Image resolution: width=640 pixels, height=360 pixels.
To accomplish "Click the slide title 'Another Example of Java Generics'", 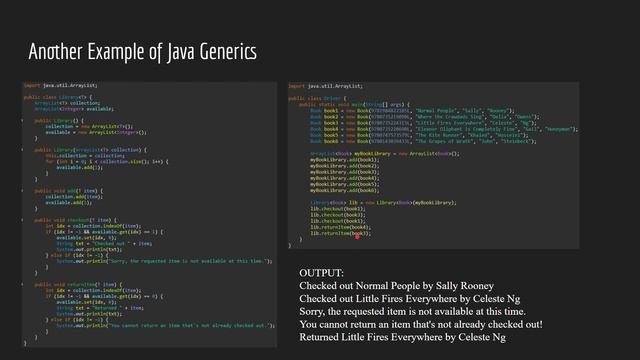I will pyautogui.click(x=142, y=52).
